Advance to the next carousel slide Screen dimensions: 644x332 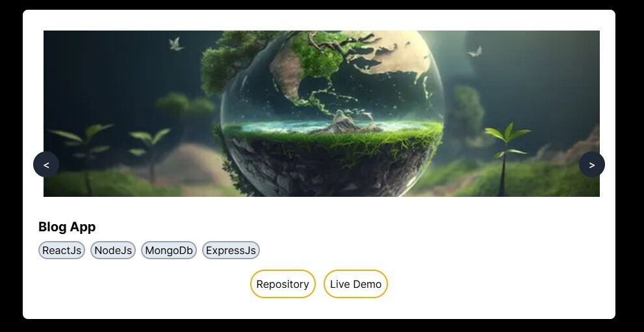click(x=592, y=164)
